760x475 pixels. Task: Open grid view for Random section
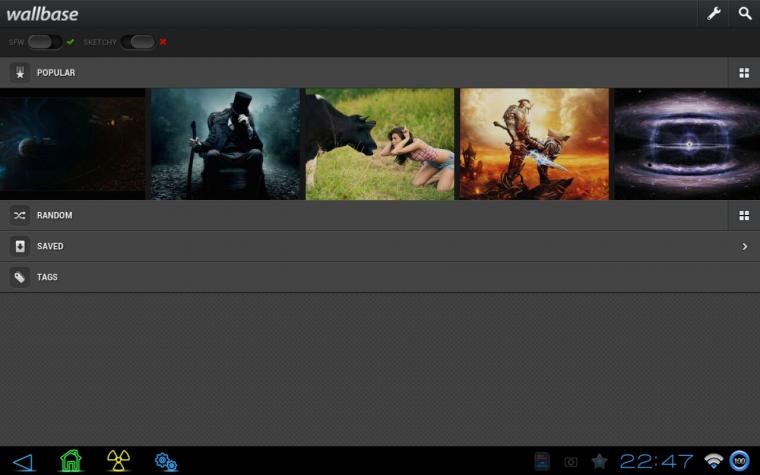(744, 215)
